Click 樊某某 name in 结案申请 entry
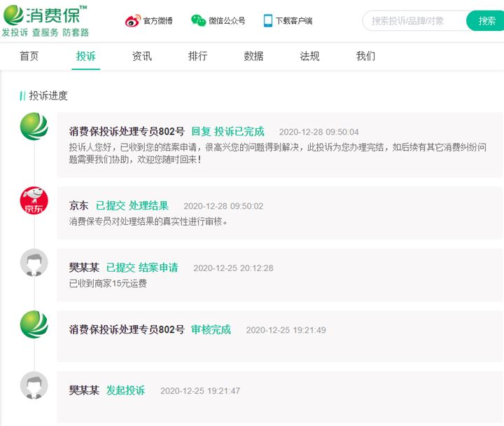This screenshot has height=426, width=504. (84, 268)
